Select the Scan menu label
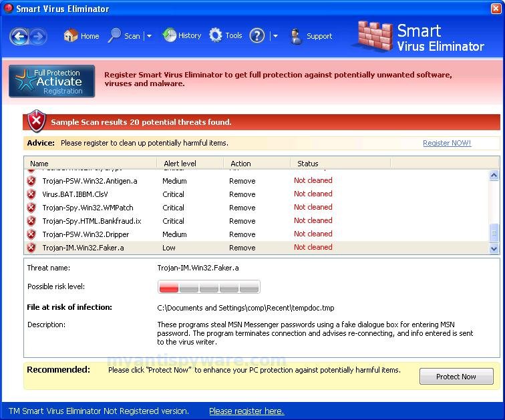505x420 pixels. (132, 36)
